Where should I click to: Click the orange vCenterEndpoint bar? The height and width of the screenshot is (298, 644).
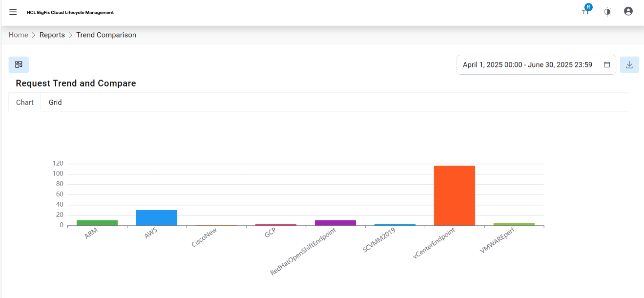pos(454,195)
